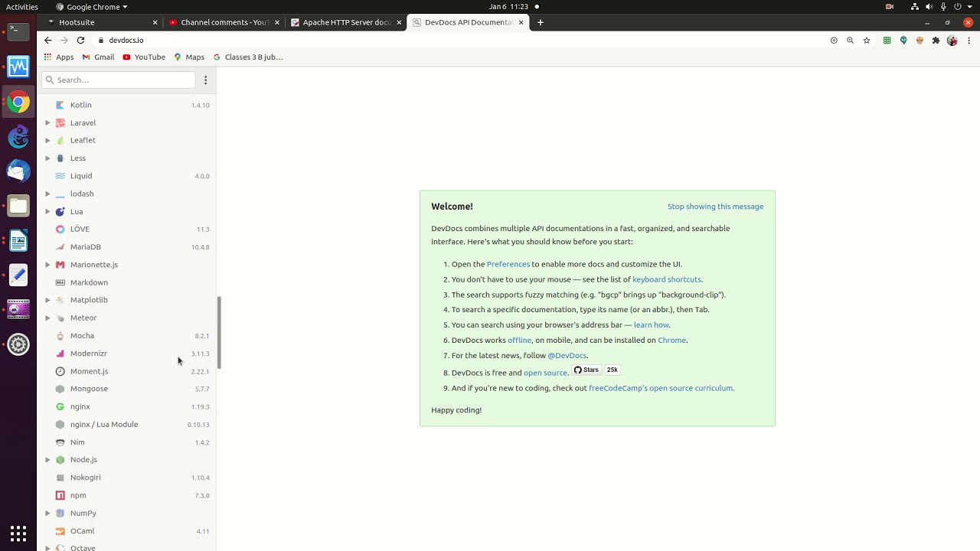Viewport: 980px width, 551px height.
Task: Open the Apps grid in bookmarks bar
Action: [x=59, y=57]
